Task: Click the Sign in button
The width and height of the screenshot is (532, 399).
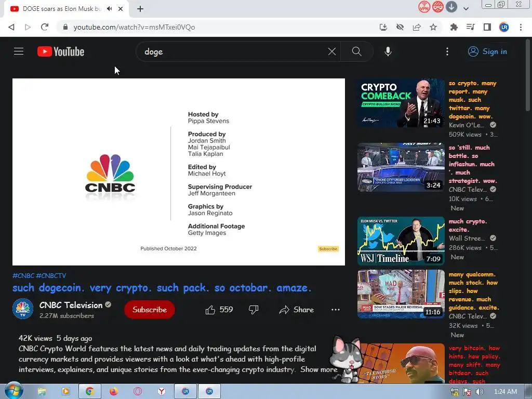Action: [487, 51]
